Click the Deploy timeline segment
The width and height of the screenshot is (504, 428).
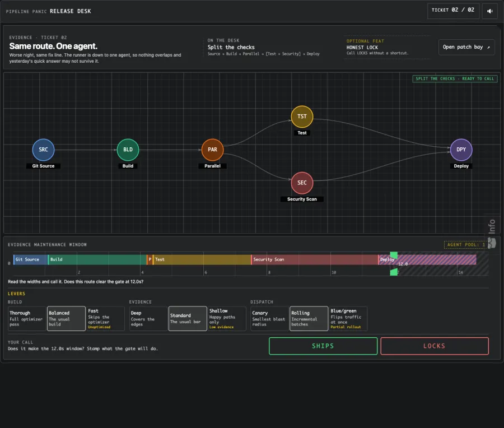coord(427,259)
